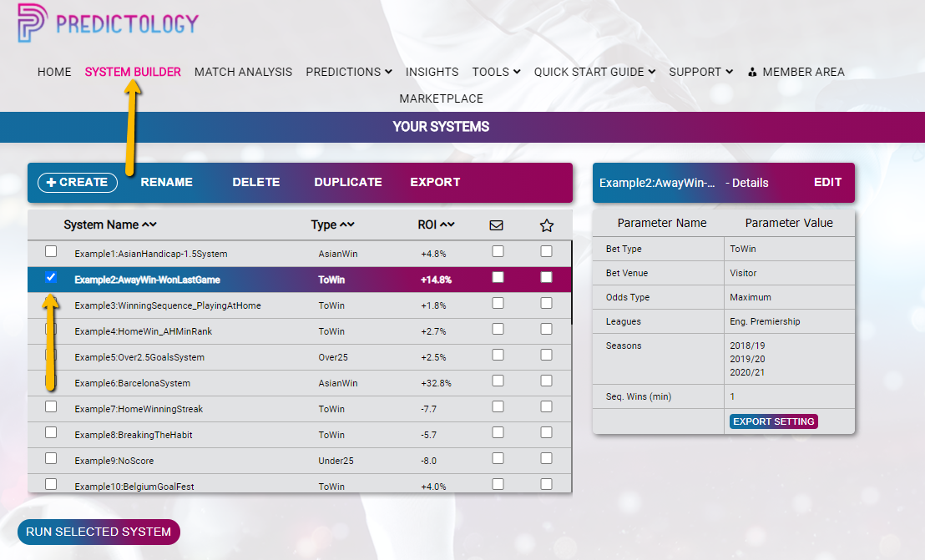
Task: Click the Export Setting button
Action: (773, 421)
